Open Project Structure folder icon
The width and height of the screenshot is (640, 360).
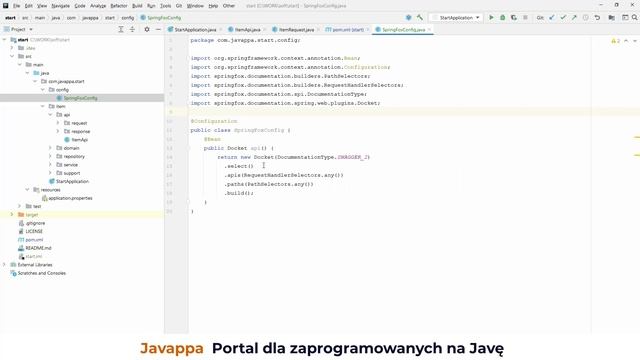point(611,18)
